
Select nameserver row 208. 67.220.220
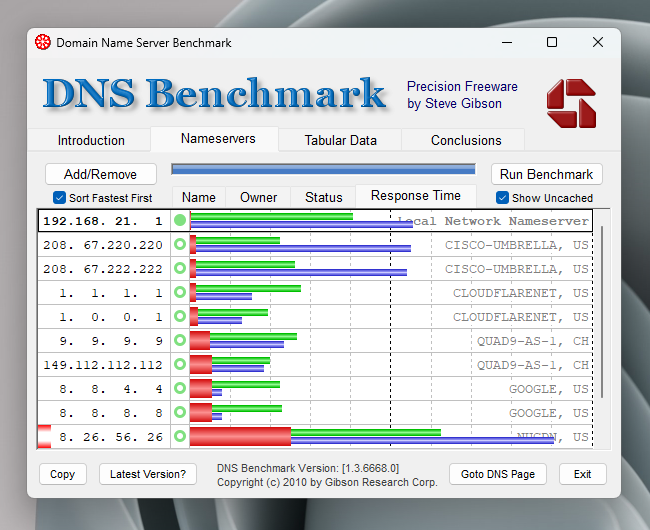tap(315, 244)
